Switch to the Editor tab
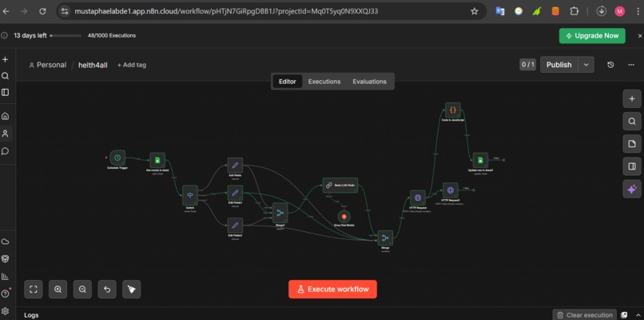Viewport: 644px width, 320px height. pos(287,82)
